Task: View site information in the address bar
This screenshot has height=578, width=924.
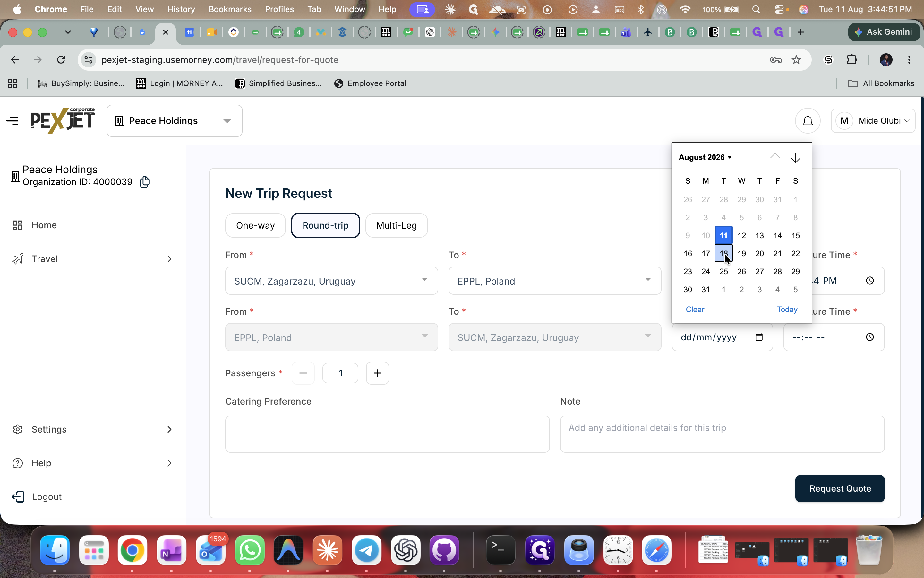Action: pyautogui.click(x=89, y=60)
